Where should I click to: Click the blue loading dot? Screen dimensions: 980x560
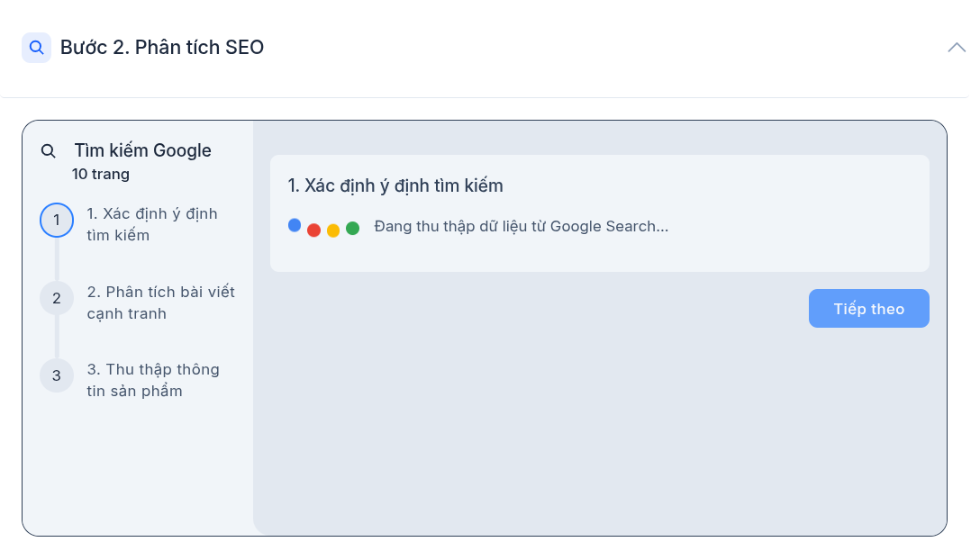point(295,225)
